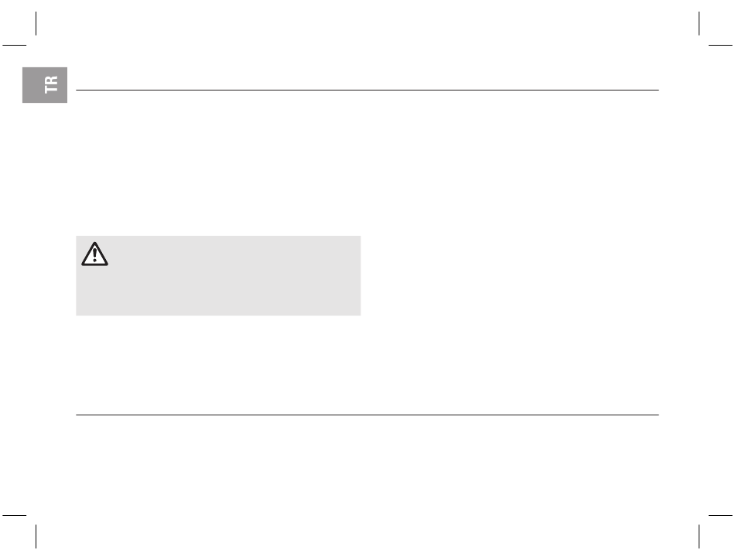
Task: Click the bottom-right horizontal crop mark
Action: coord(720,514)
